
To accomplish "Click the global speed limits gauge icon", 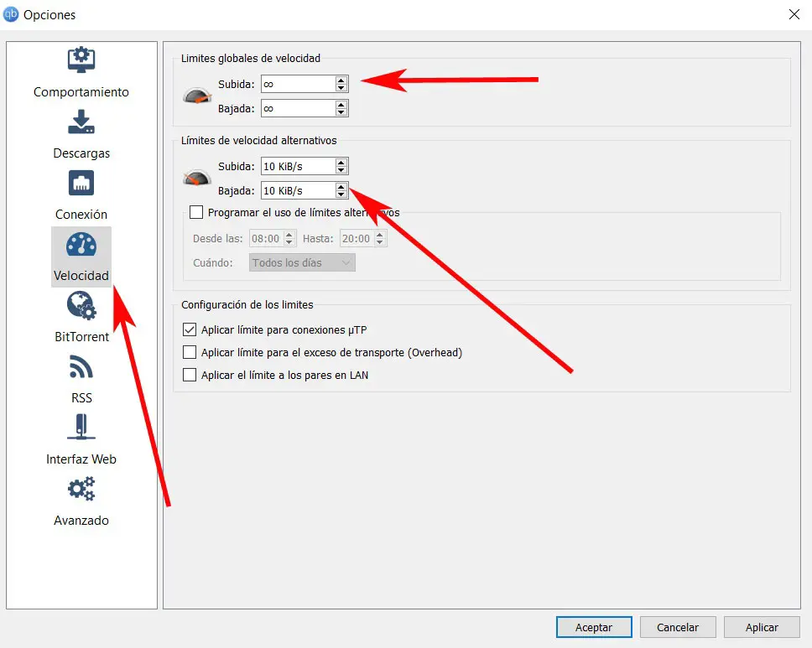I will [197, 96].
